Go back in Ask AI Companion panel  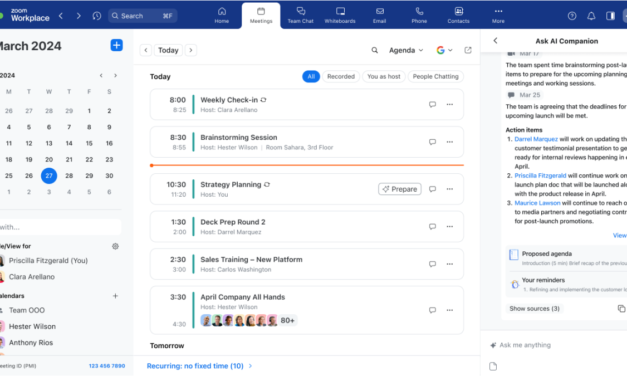pos(495,40)
